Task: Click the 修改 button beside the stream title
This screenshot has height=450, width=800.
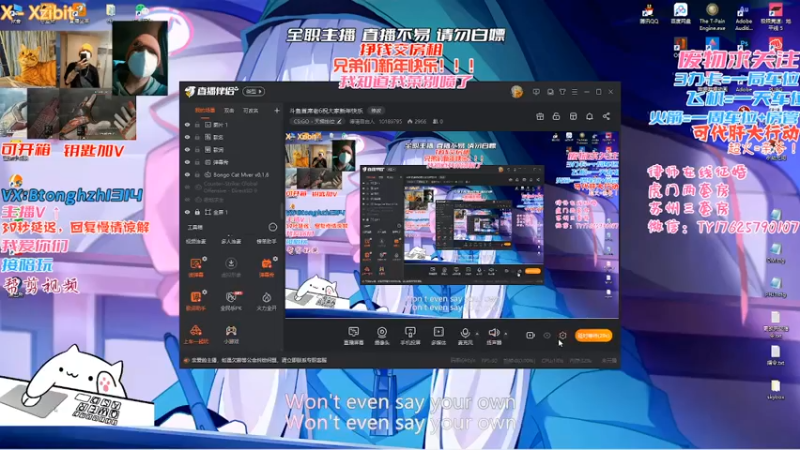Action: pyautogui.click(x=376, y=110)
